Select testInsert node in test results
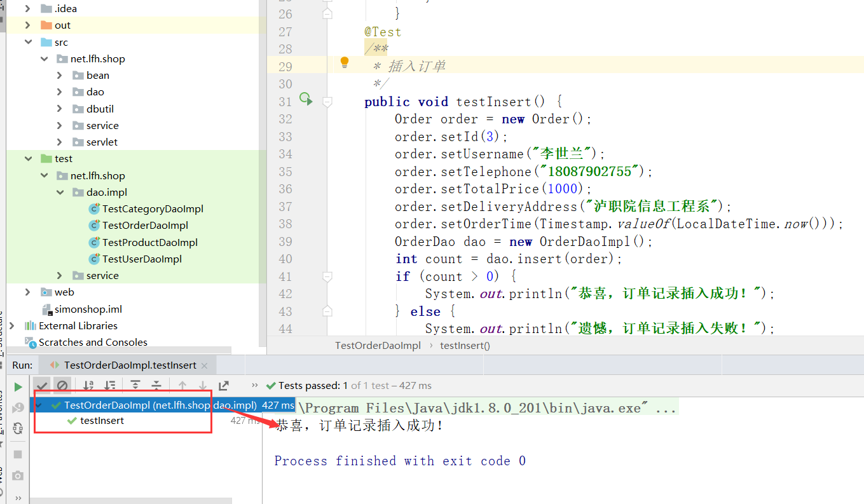864x504 pixels. (x=102, y=420)
